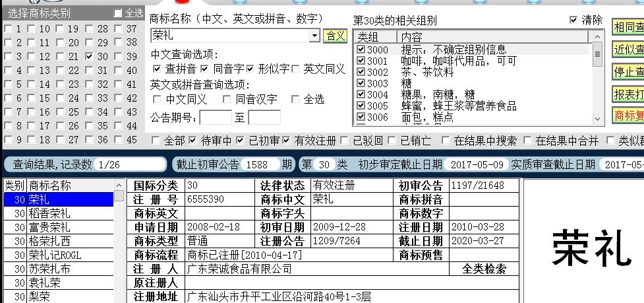Uncheck group 3005 蜂蜜 checkbox

click(x=361, y=106)
